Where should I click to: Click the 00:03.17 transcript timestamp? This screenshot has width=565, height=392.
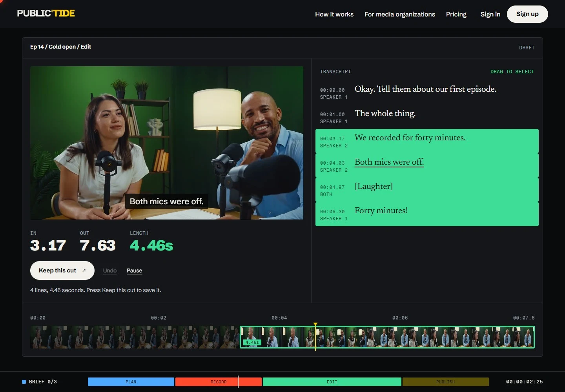coord(332,139)
